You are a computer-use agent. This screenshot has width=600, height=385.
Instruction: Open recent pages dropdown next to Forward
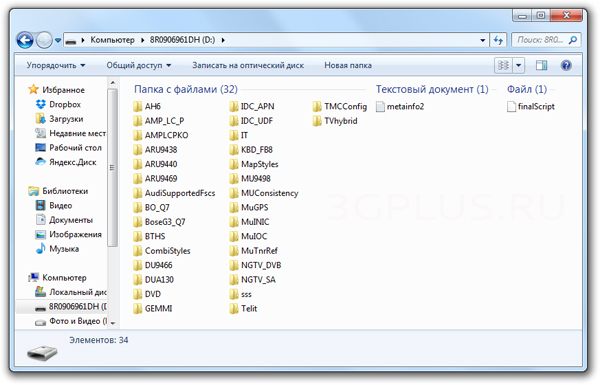coord(58,40)
